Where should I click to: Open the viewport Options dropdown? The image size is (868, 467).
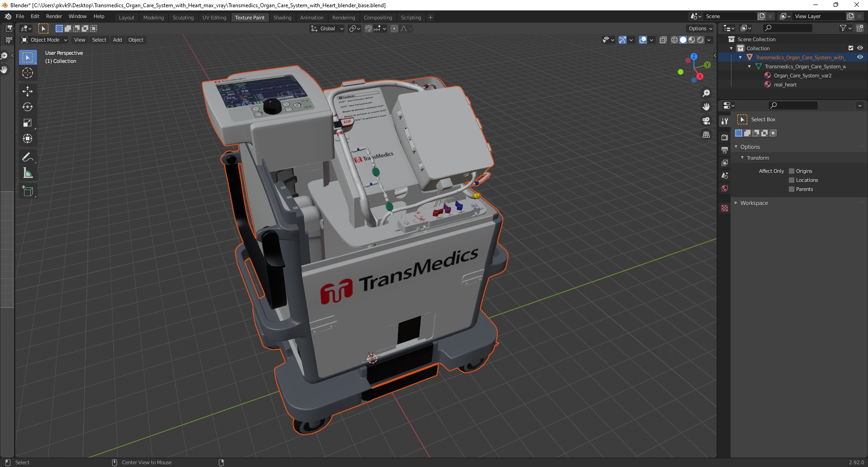pos(700,29)
